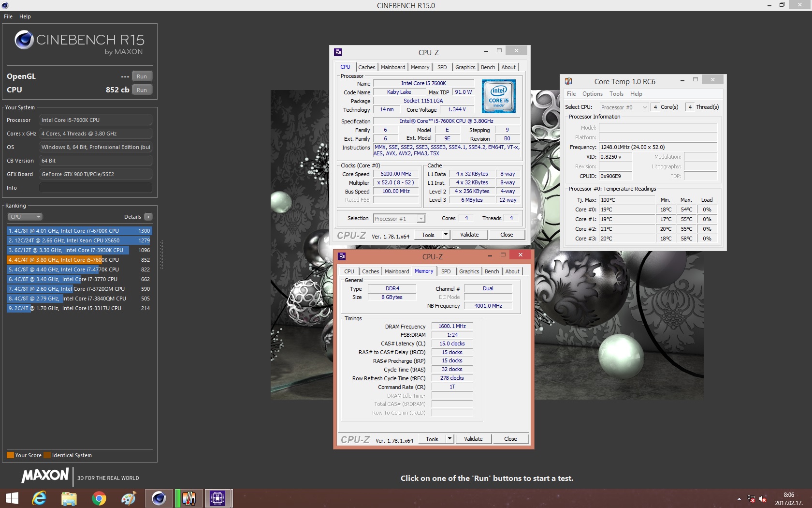Show hidden tray icons arrow
The image size is (812, 508).
pyautogui.click(x=739, y=499)
